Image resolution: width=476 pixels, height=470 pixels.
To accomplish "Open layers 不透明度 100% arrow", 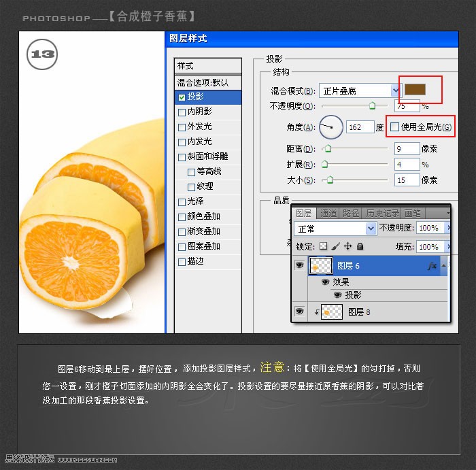I will coord(449,228).
